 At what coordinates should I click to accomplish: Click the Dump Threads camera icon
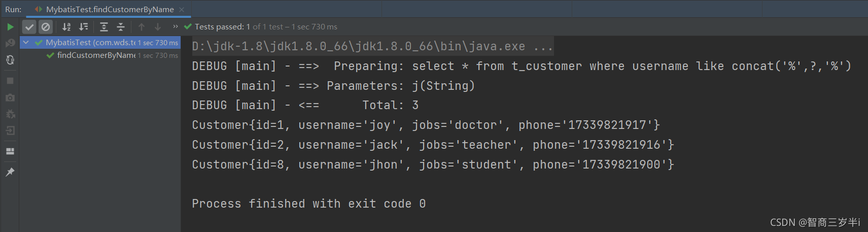click(x=10, y=97)
